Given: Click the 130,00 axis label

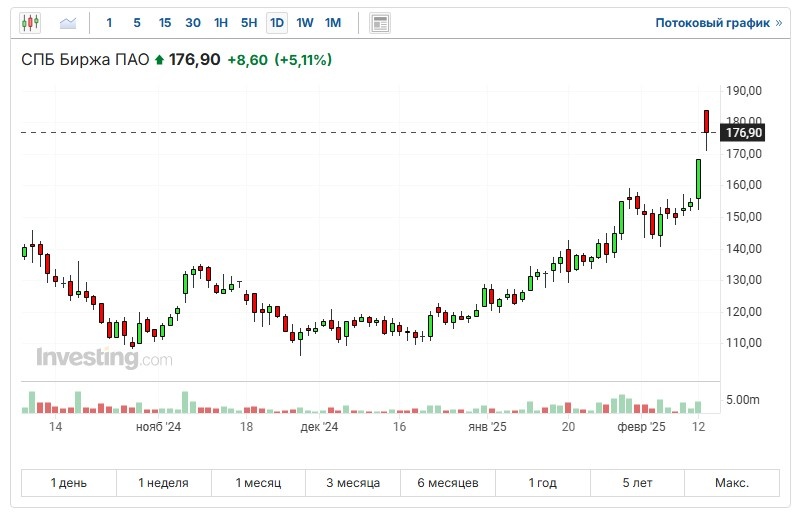Looking at the screenshot, I should click(744, 280).
